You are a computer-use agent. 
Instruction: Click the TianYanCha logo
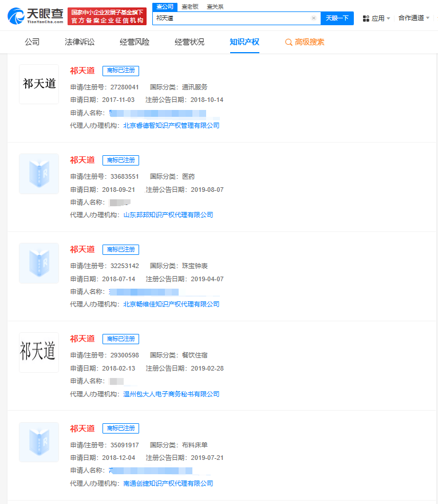pos(35,16)
